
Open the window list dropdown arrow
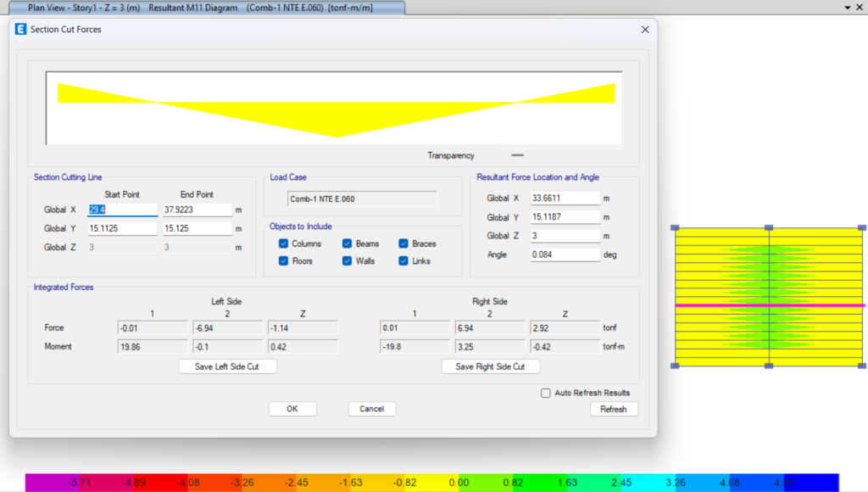click(847, 7)
